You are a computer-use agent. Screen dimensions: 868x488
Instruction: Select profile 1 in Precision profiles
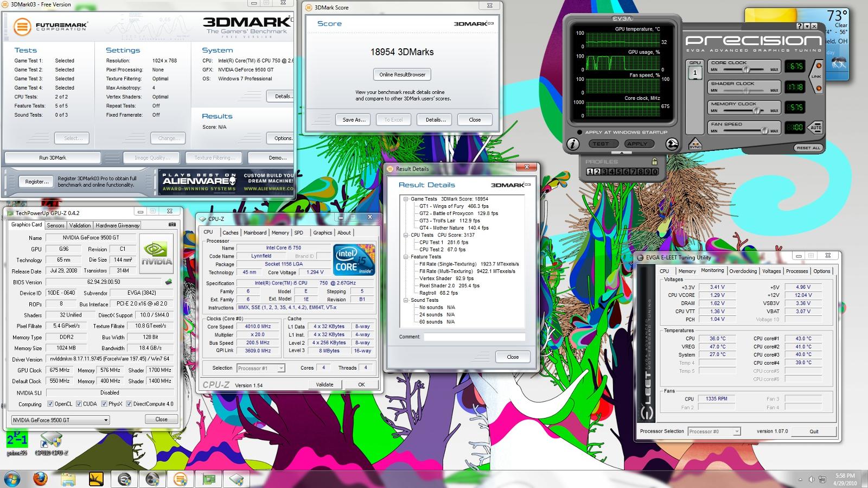coord(590,172)
